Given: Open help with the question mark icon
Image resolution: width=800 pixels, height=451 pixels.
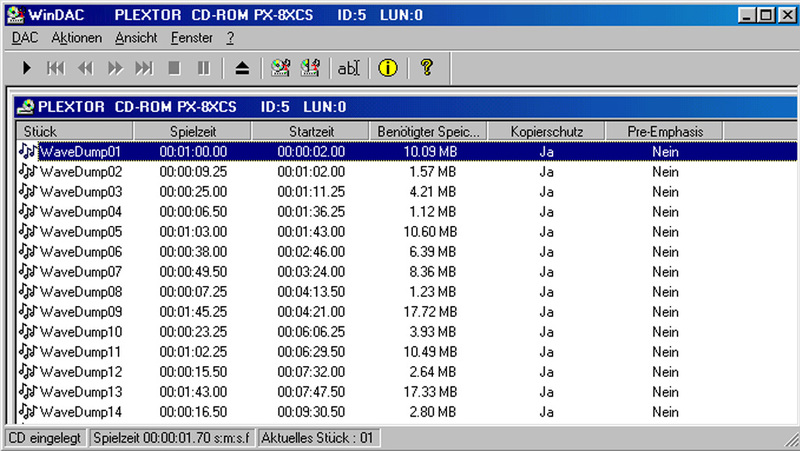Looking at the screenshot, I should 427,68.
